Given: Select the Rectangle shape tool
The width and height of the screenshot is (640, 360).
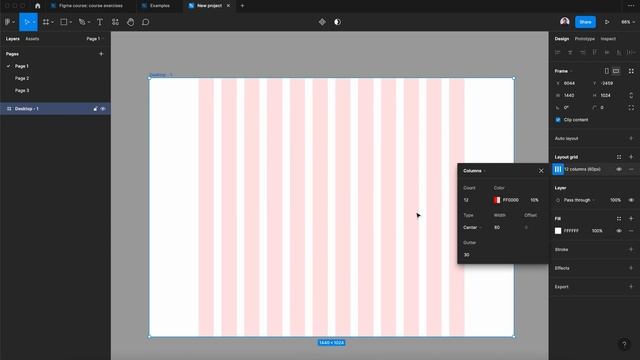Looking at the screenshot, I should point(64,22).
